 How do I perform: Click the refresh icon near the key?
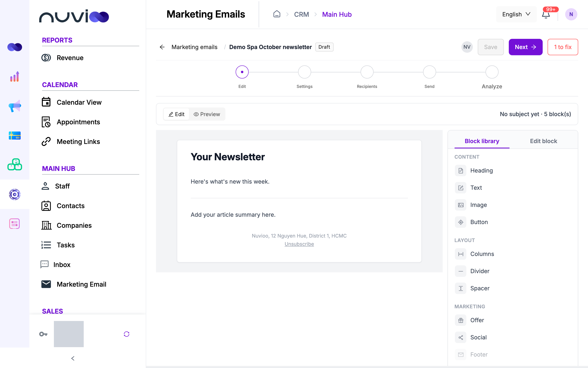coord(126,334)
